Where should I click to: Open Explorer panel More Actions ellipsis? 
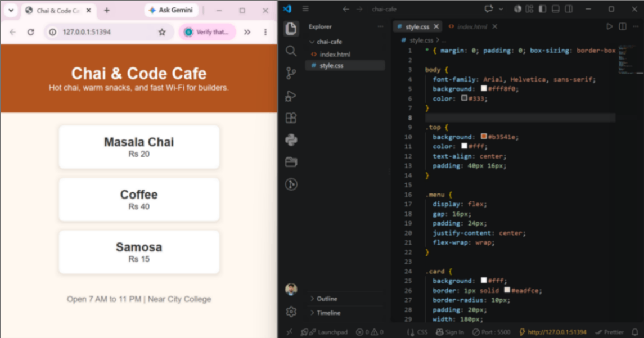tap(380, 26)
